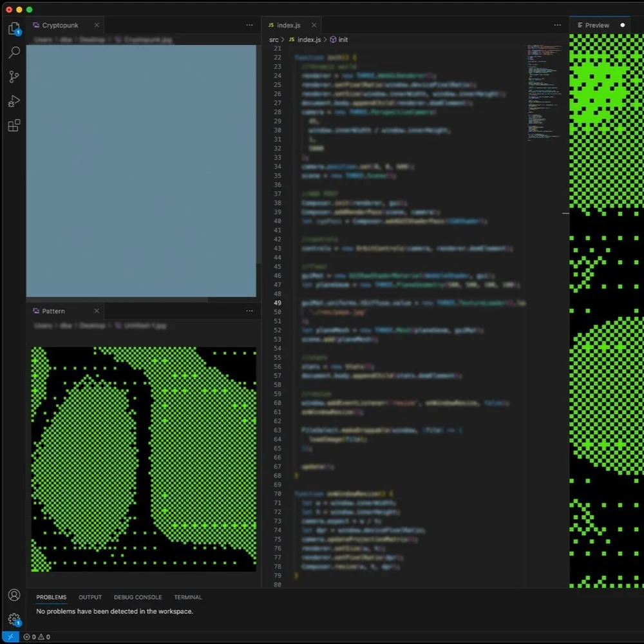644x644 pixels.
Task: Open the Extensions blocks icon
Action: click(x=14, y=126)
